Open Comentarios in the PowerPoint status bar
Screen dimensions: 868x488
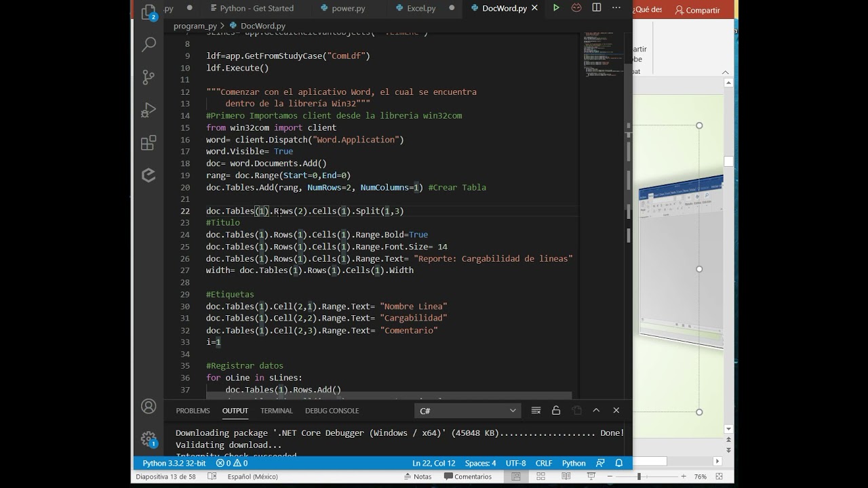(467, 476)
